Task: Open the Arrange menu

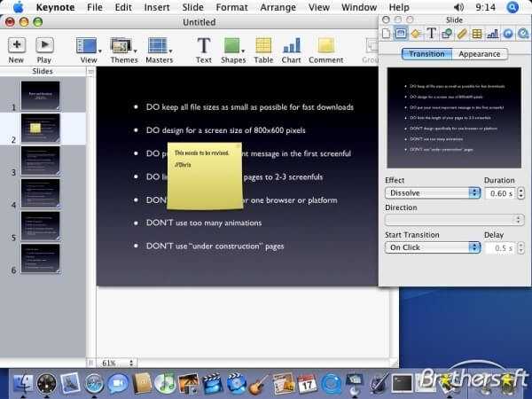Action: pyautogui.click(x=278, y=7)
